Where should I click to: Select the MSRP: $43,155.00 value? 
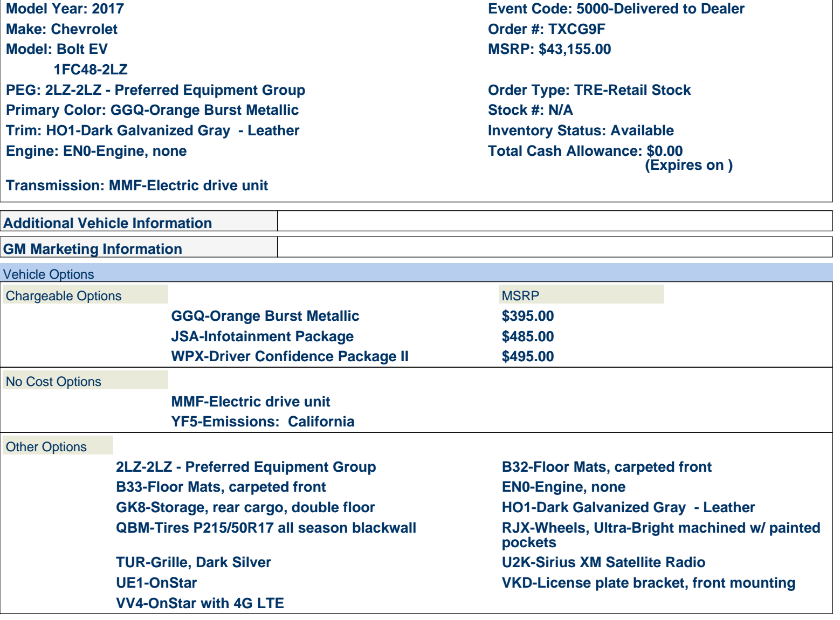[x=549, y=49]
